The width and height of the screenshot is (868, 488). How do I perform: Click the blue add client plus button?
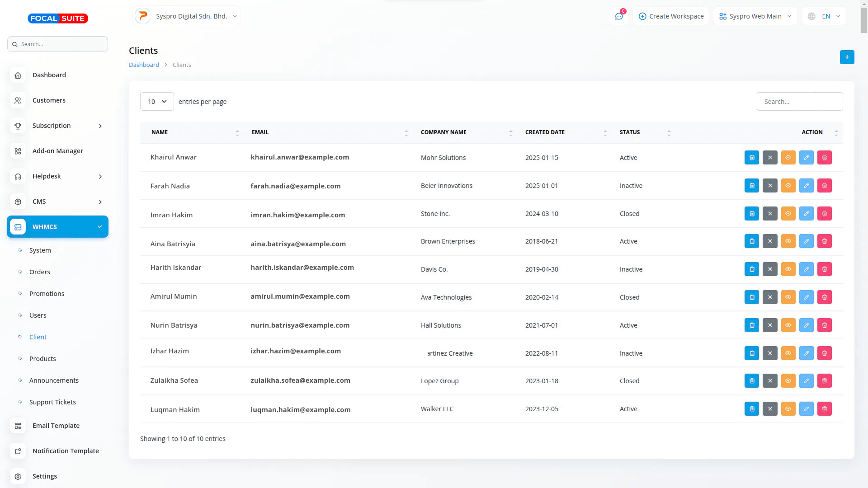tap(847, 57)
